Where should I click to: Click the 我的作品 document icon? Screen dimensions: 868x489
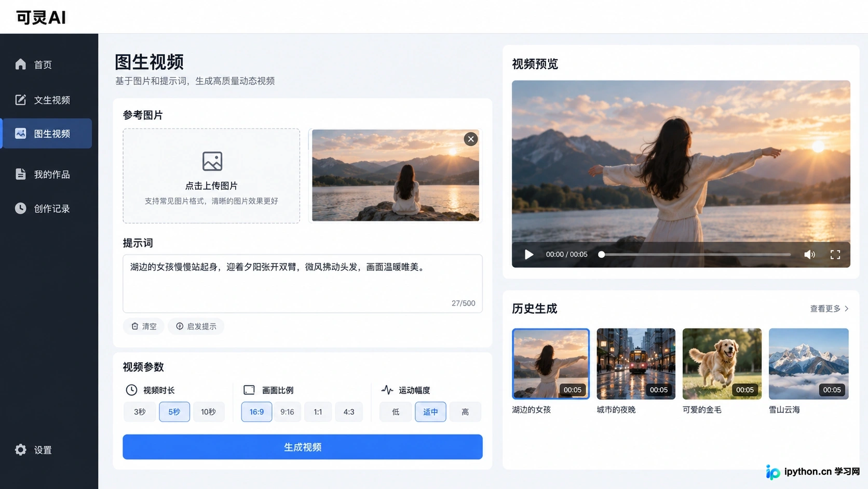20,174
